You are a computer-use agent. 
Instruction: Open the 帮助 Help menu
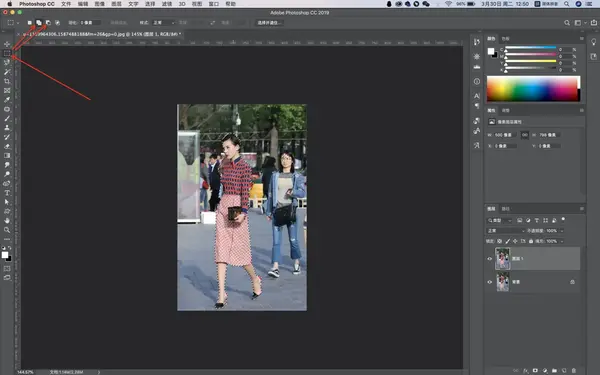(230, 4)
